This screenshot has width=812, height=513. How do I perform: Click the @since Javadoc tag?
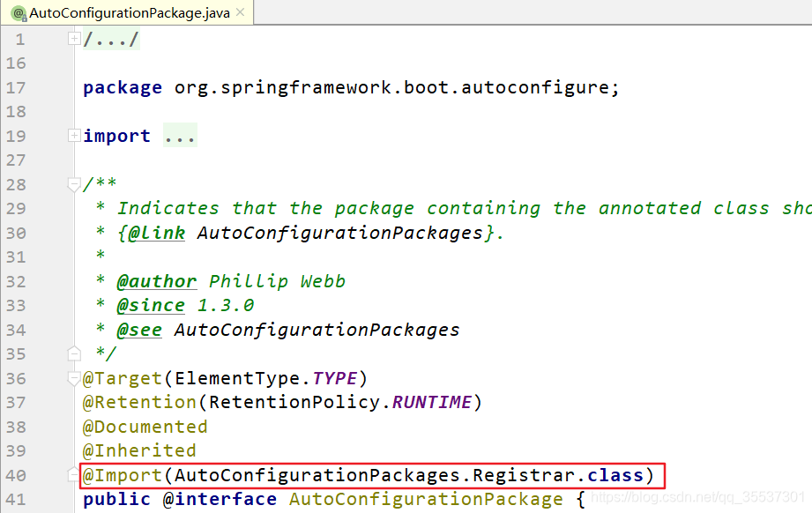point(151,305)
